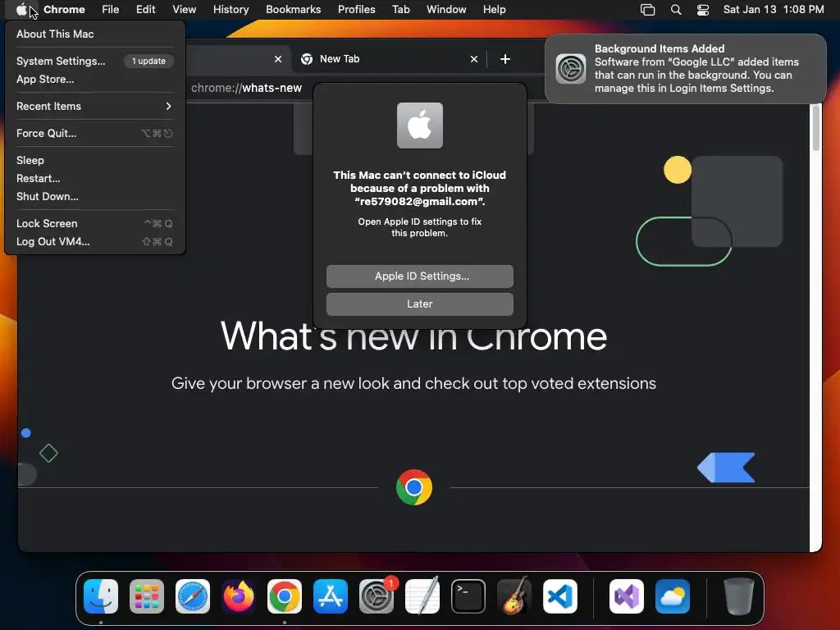This screenshot has height=630, width=840.
Task: Open the Edit menu
Action: pyautogui.click(x=145, y=10)
